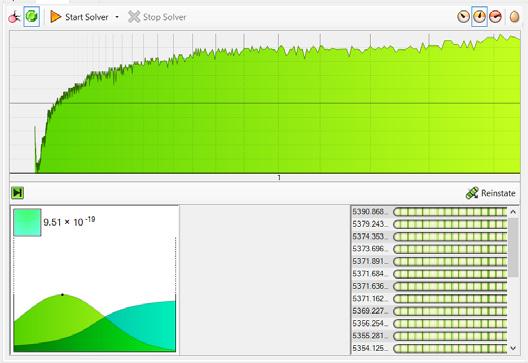Viewport: 528px width, 363px height.
Task: Click the egg icon in toolbar
Action: pyautogui.click(x=515, y=17)
